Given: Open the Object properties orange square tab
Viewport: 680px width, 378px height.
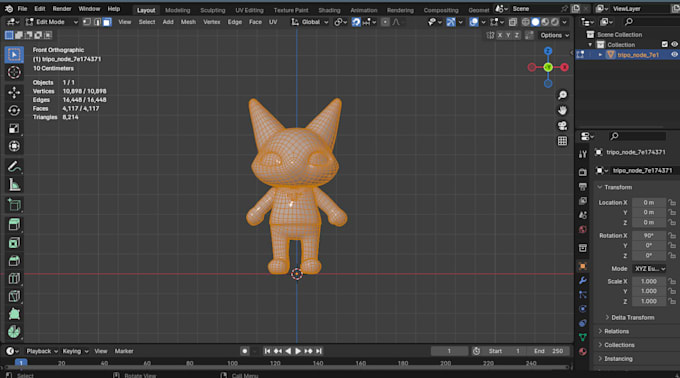Looking at the screenshot, I should click(582, 266).
